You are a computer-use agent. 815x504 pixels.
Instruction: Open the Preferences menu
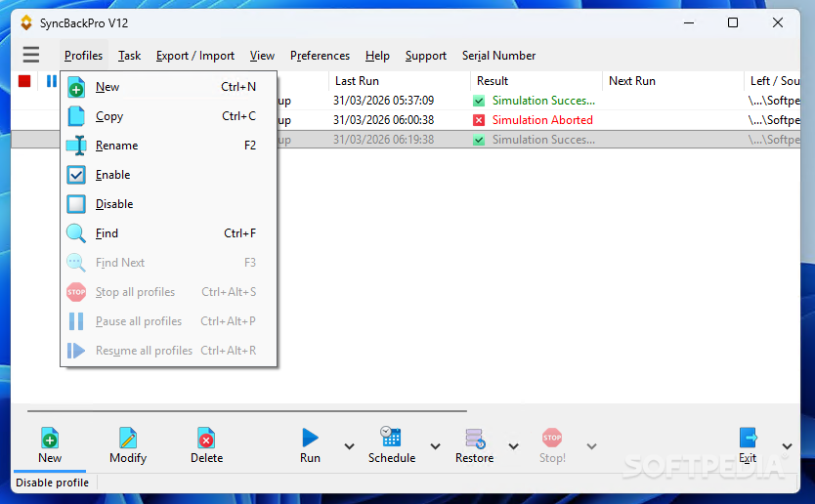click(x=320, y=56)
